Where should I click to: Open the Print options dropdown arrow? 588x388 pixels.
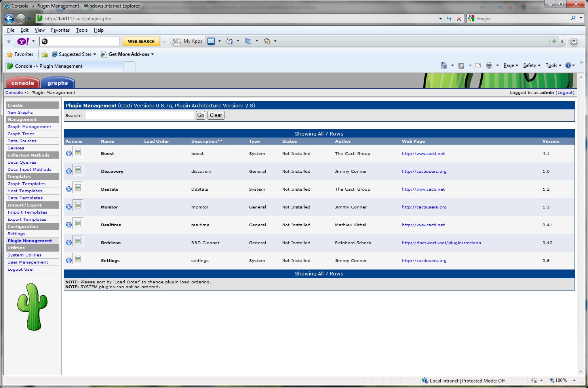point(497,65)
